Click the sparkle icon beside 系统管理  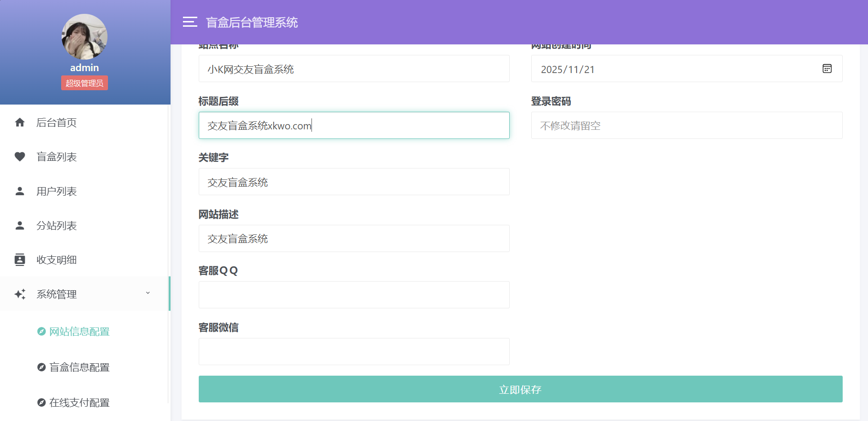click(20, 295)
